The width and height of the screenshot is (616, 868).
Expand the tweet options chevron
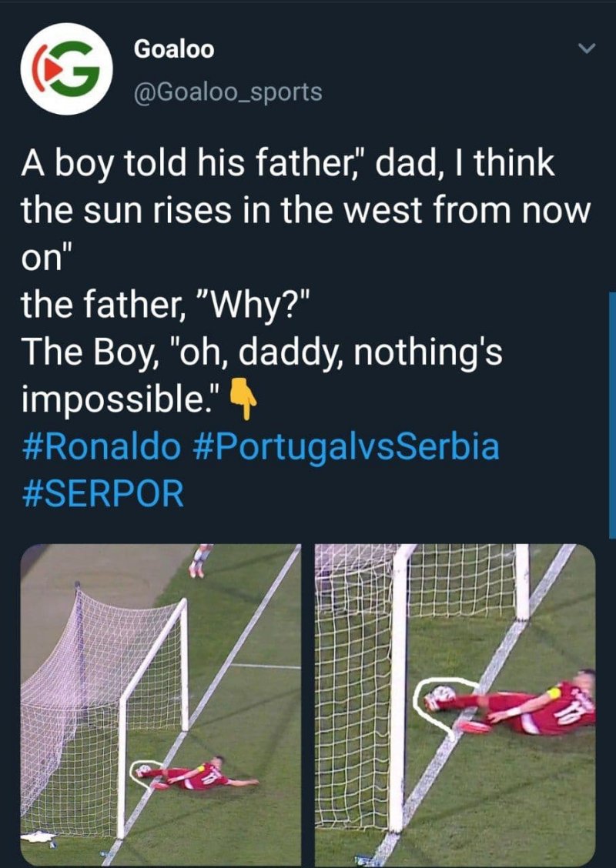tap(587, 49)
